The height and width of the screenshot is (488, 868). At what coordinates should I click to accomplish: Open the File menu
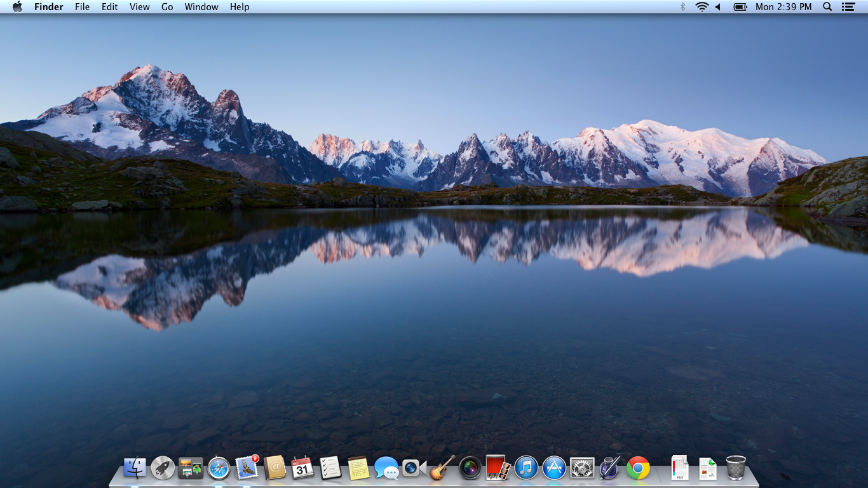pyautogui.click(x=82, y=7)
